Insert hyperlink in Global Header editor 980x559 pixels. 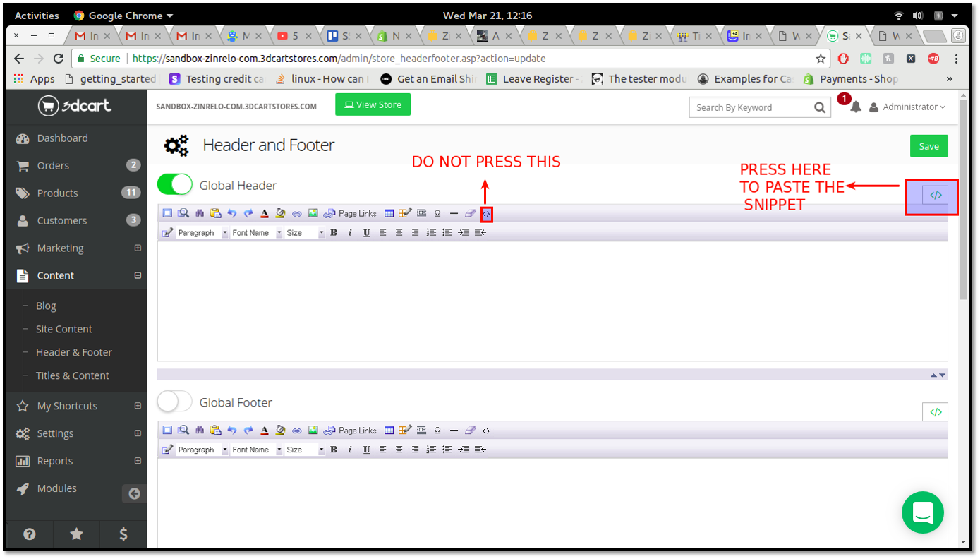tap(297, 213)
